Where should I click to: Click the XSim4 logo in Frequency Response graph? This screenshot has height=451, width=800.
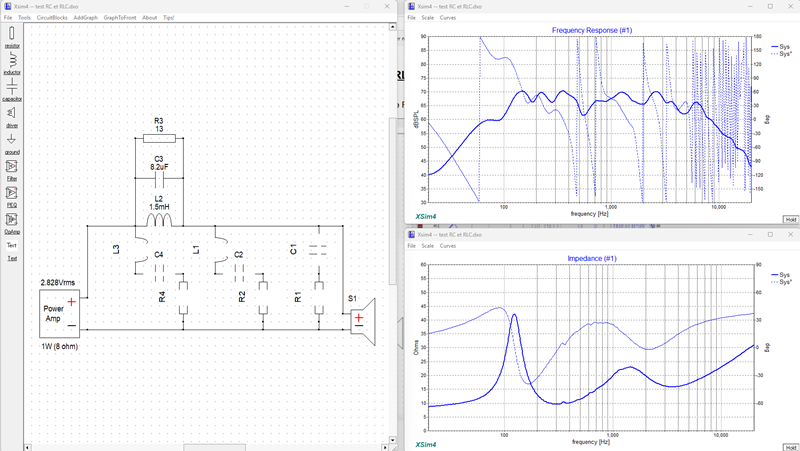coord(426,216)
